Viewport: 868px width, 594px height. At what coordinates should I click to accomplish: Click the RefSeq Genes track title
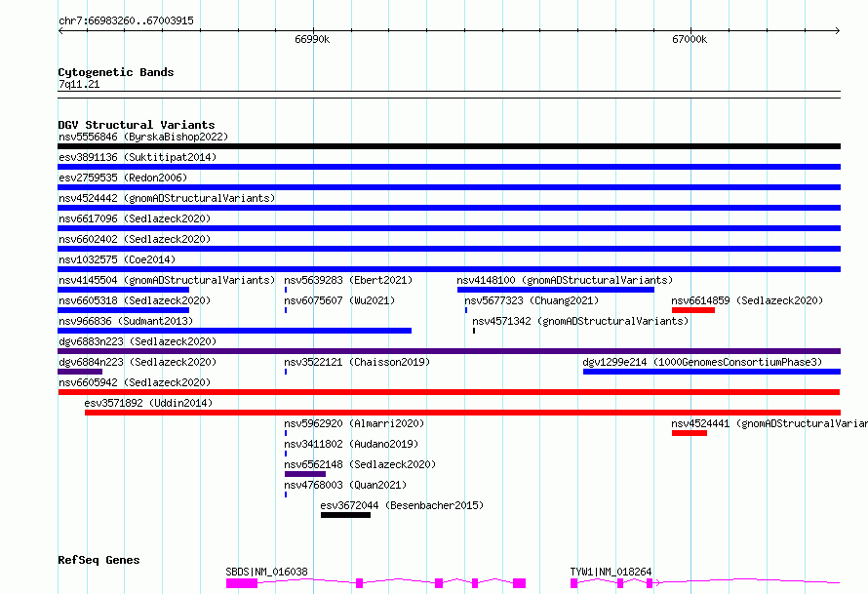point(99,560)
